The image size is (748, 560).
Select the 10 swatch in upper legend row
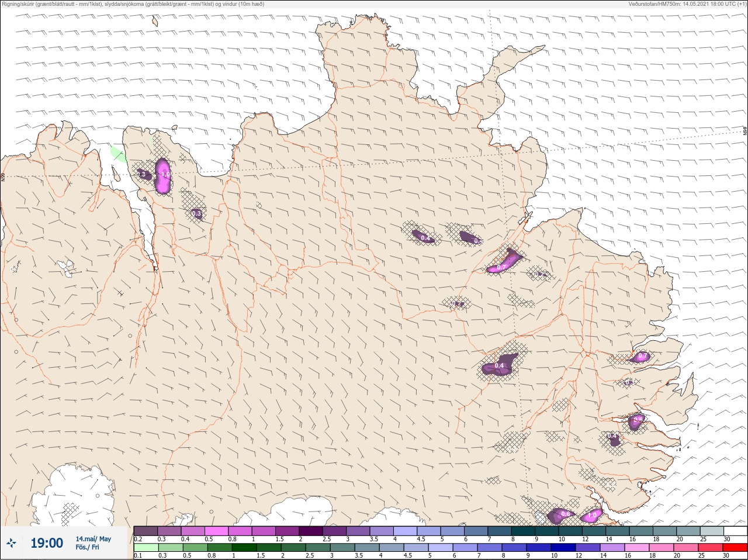[570, 531]
